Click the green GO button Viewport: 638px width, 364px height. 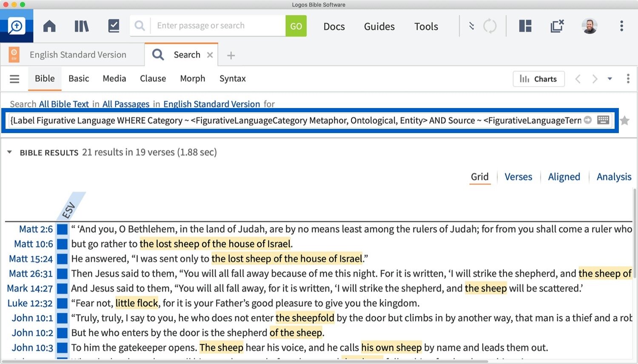296,26
